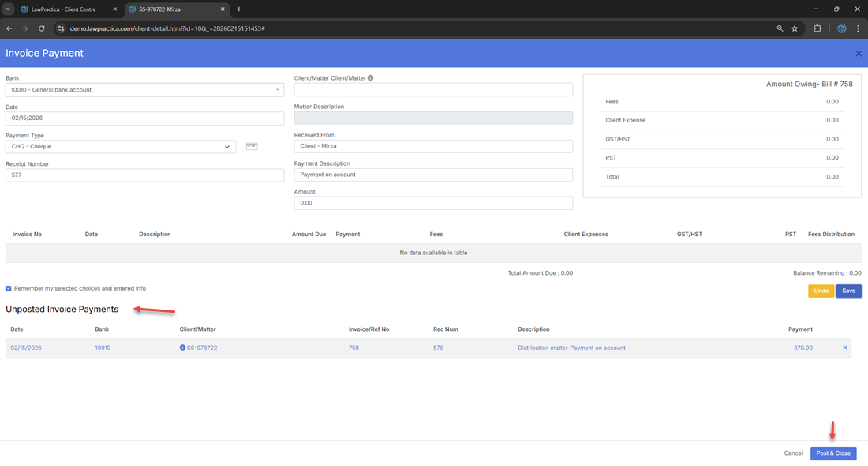Reload the page using browser refresh icon
This screenshot has height=466, width=868.
[42, 28]
